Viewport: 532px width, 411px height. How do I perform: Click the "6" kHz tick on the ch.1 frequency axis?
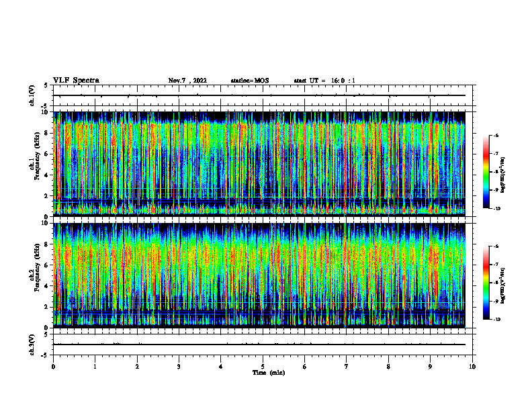pos(47,154)
